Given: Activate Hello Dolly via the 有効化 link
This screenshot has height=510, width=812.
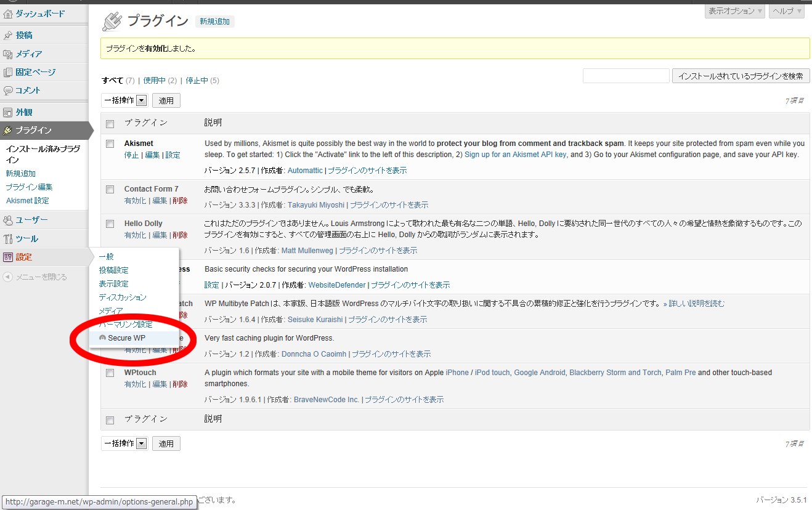Looking at the screenshot, I should pos(136,235).
